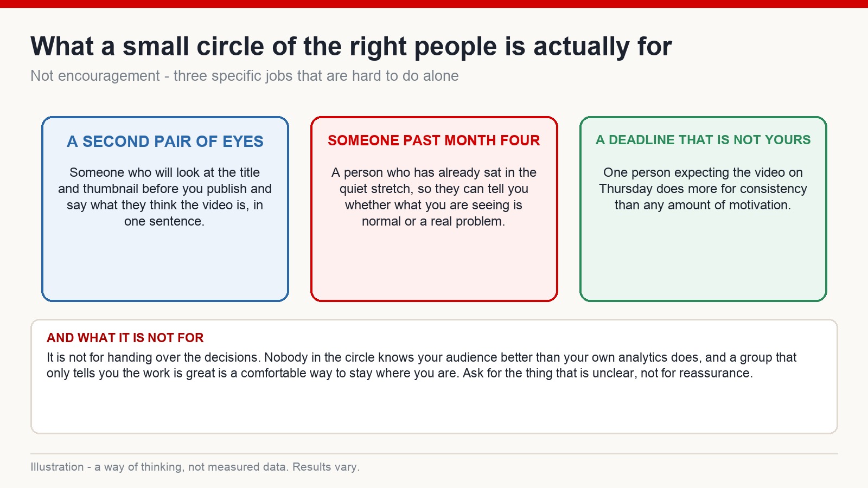
Task: Select the green bordered right card
Action: (x=703, y=209)
